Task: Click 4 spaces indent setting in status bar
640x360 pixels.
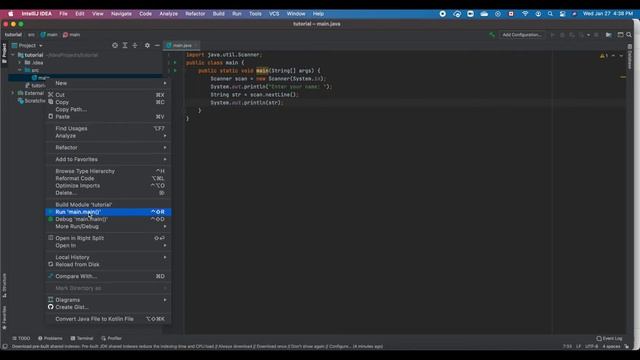Action: click(611, 347)
